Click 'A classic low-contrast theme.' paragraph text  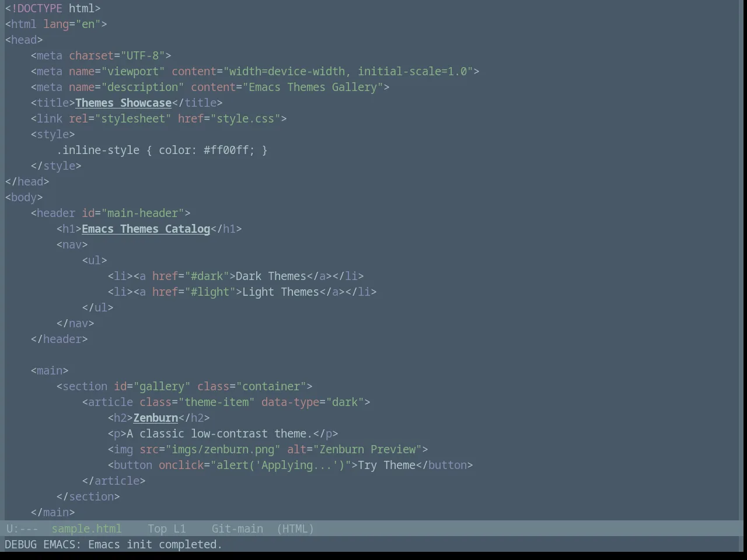click(219, 433)
